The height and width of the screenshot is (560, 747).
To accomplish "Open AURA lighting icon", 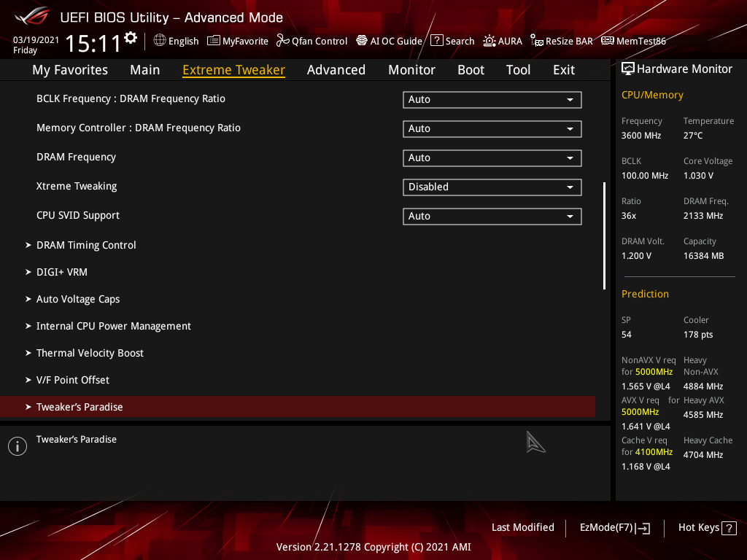I will coord(489,41).
